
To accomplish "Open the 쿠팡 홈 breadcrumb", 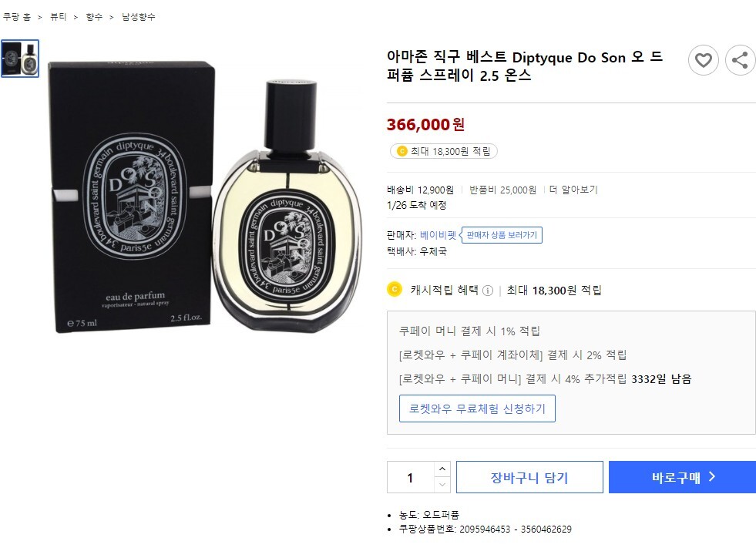I will pos(17,17).
